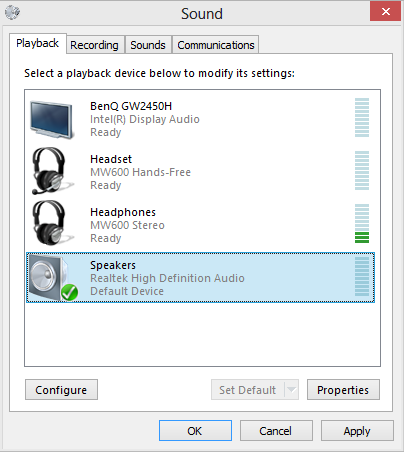Click the BenQ GW2450H level meter
Image resolution: width=404 pixels, height=452 pixels.
coord(362,117)
